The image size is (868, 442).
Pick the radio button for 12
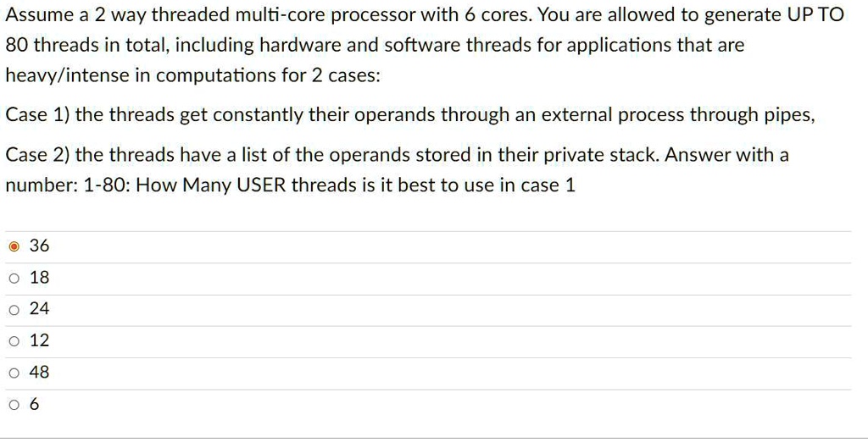click(14, 342)
